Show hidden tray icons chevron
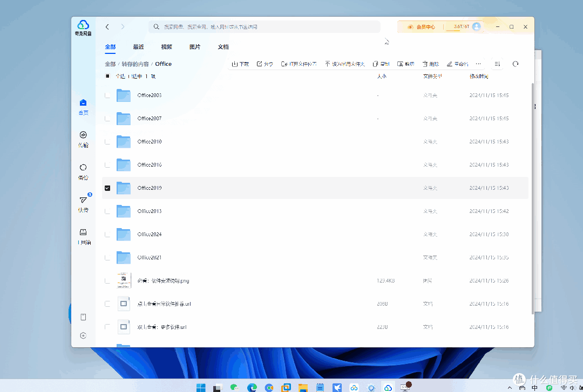The image size is (583, 392). pyautogui.click(x=510, y=388)
